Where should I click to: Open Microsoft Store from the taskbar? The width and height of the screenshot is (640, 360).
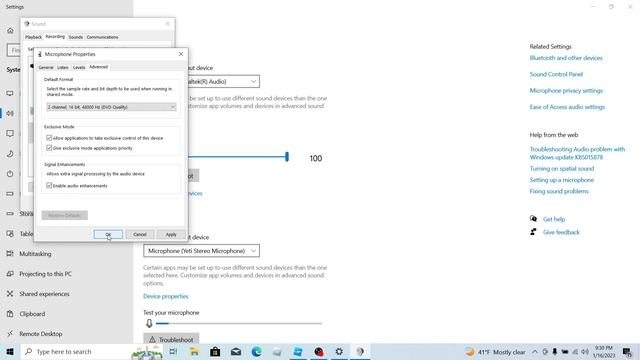tap(215, 351)
